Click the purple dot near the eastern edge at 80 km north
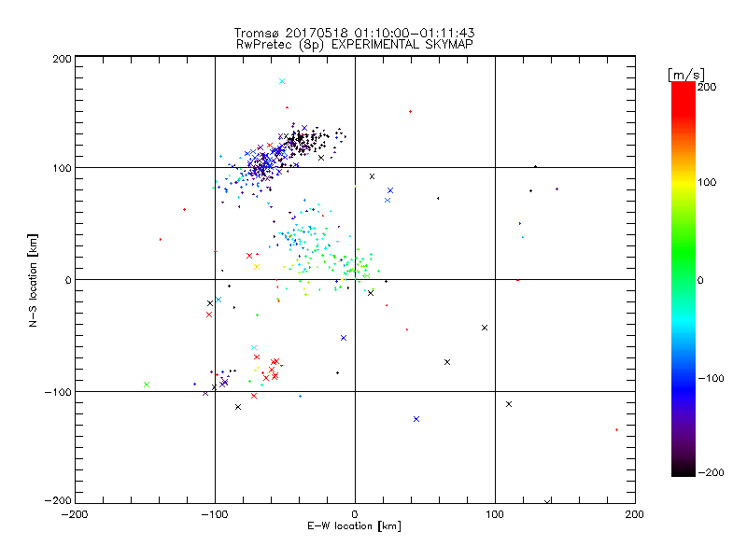The height and width of the screenshot is (560, 747). pyautogui.click(x=557, y=189)
